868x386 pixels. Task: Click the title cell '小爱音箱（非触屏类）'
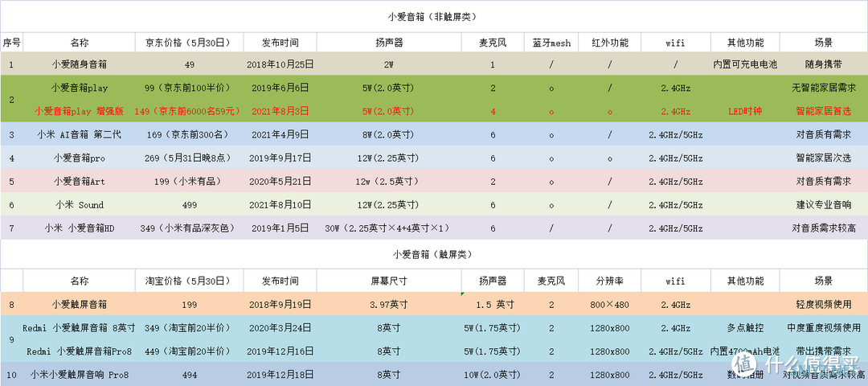tap(433, 16)
